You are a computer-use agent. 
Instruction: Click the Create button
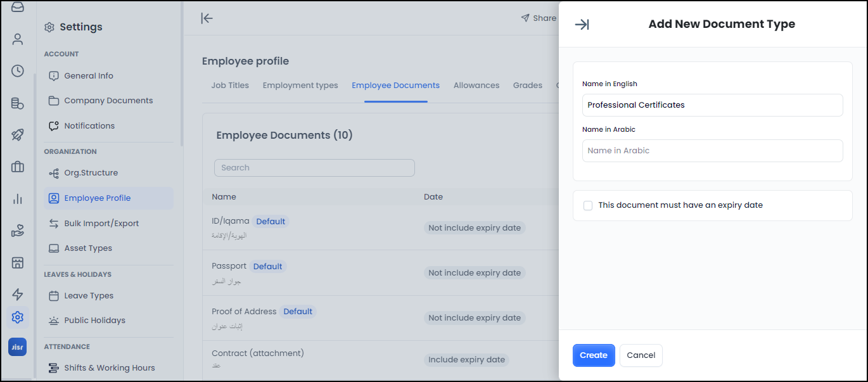[593, 355]
